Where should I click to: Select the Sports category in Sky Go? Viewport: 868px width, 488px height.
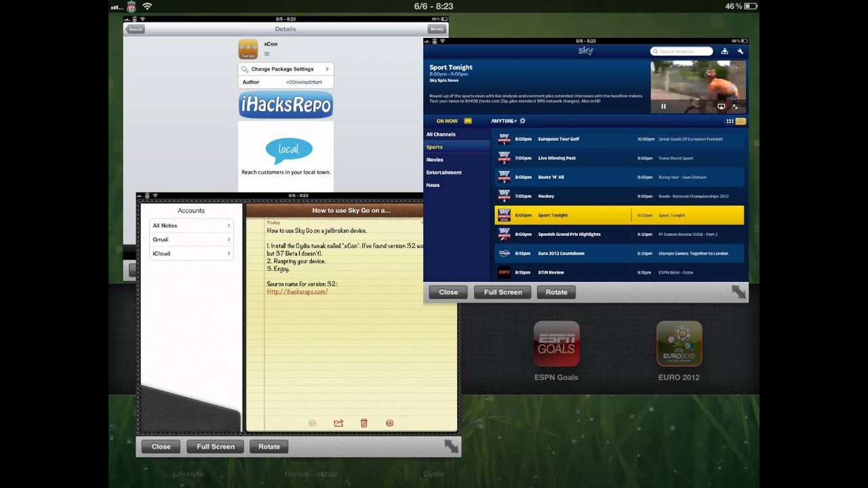tap(456, 147)
